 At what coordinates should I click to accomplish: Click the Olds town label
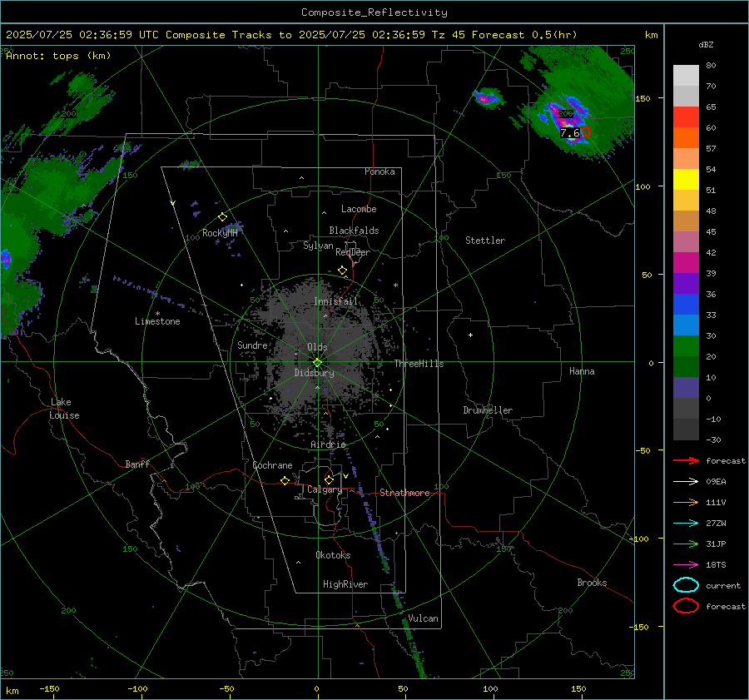tap(317, 347)
